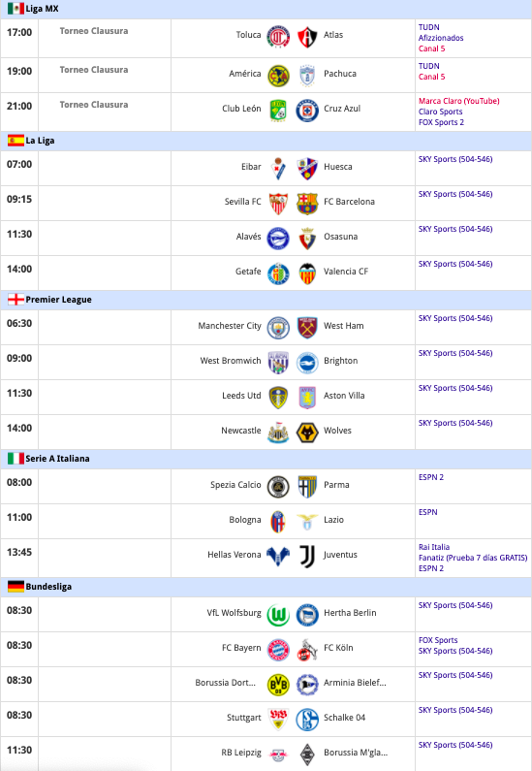This screenshot has height=771, width=532.
Task: Click the Valencia CF crest
Action: tap(307, 273)
